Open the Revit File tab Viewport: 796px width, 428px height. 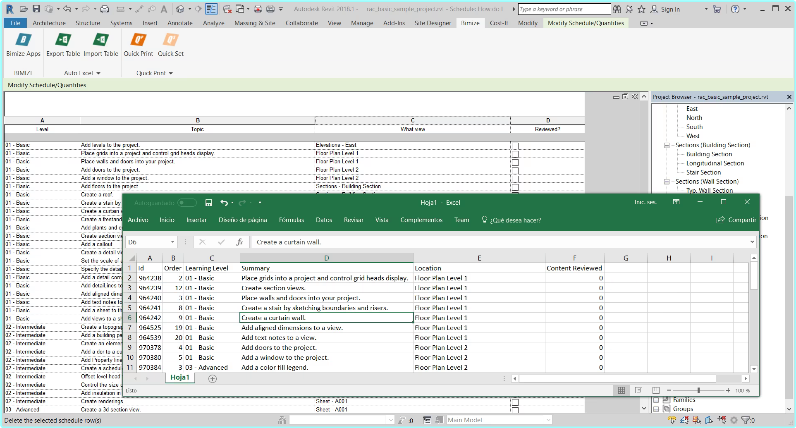point(15,23)
